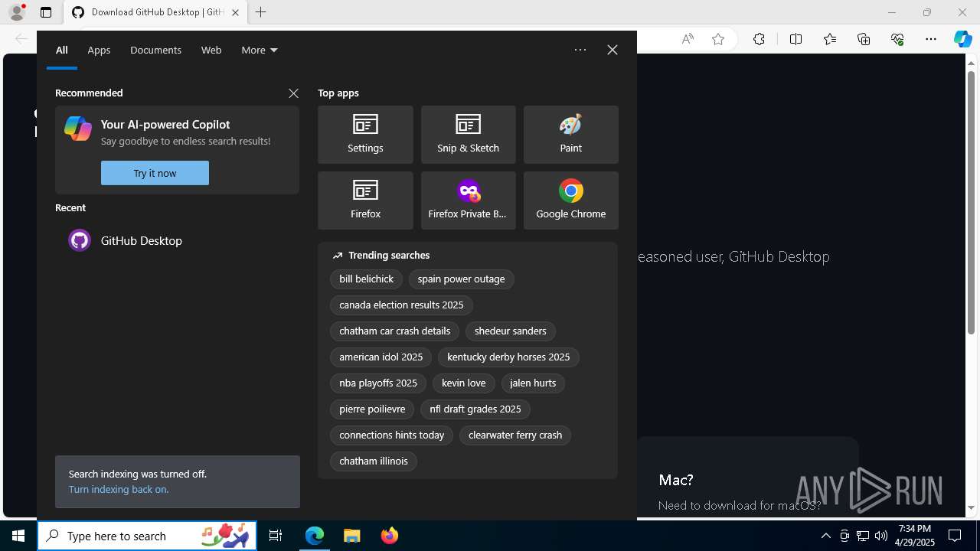980x551 pixels.
Task: Dismiss the Recommended section
Action: point(293,93)
